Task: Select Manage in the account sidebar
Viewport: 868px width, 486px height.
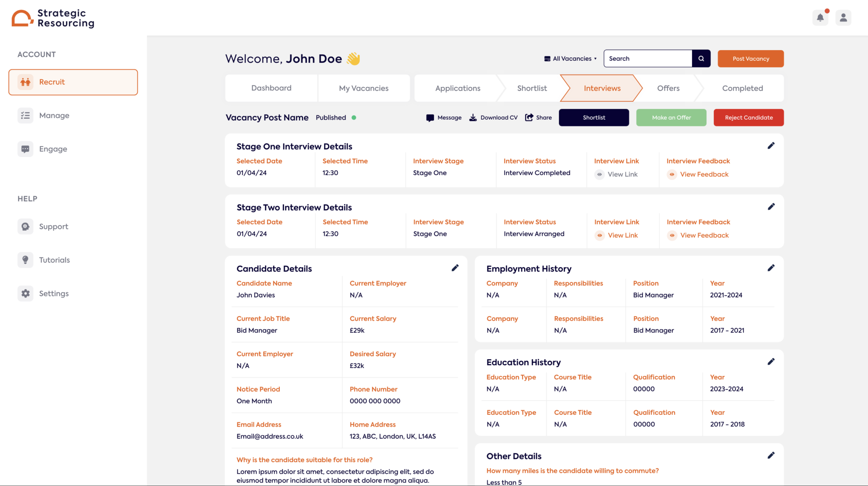Action: pos(54,115)
